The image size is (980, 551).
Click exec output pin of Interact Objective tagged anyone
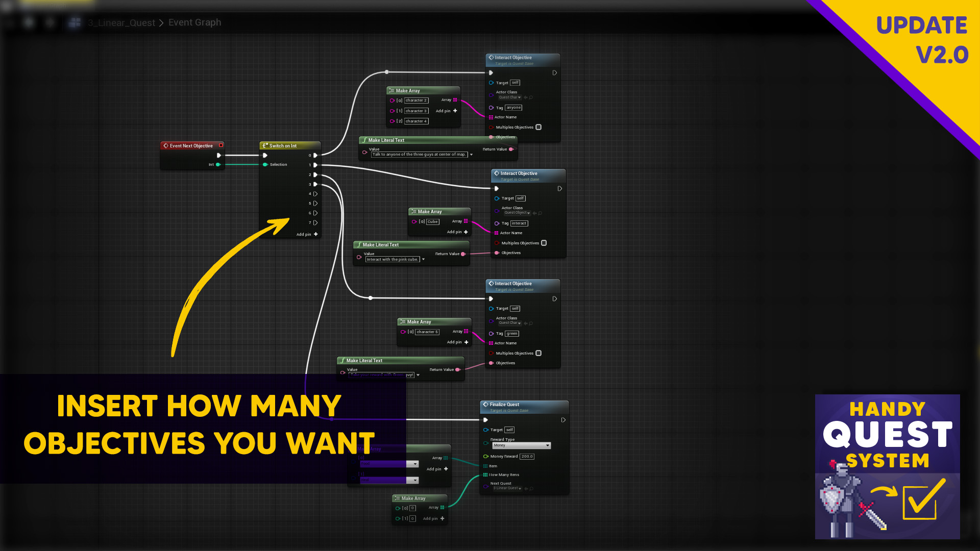(555, 73)
